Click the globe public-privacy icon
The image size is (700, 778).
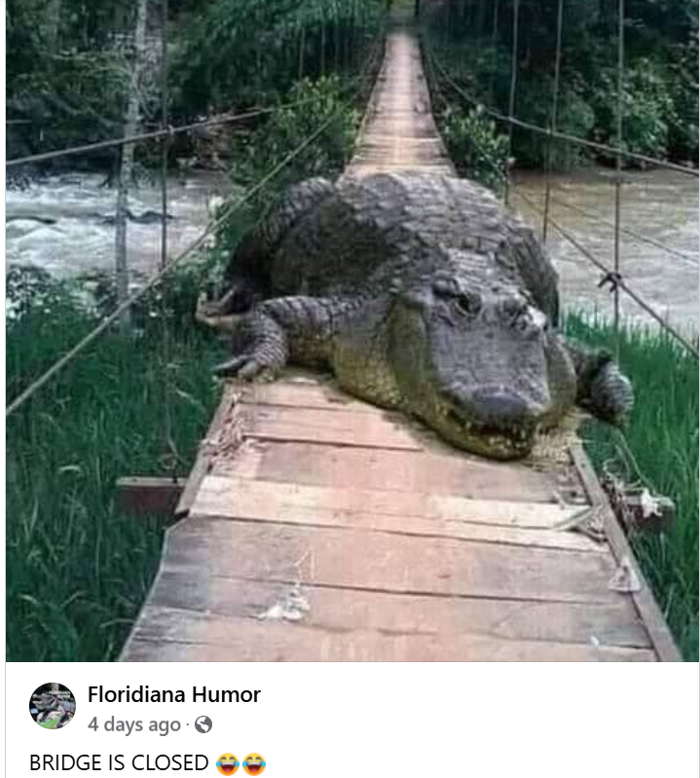click(203, 724)
